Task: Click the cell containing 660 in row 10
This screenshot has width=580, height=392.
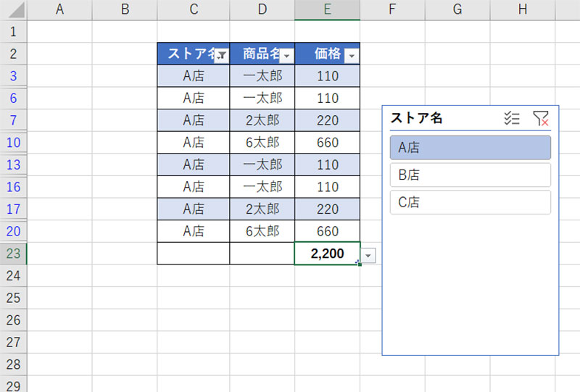Action: (327, 143)
